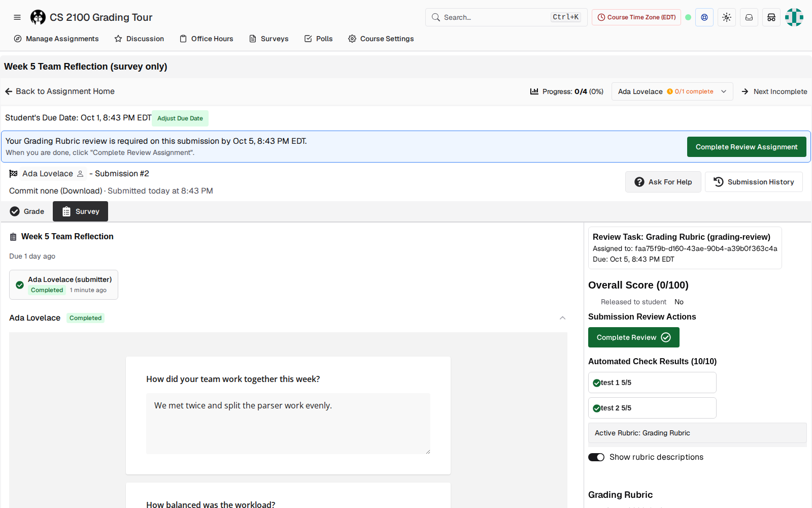Go Back to Assignment Home
812x508 pixels.
click(60, 91)
